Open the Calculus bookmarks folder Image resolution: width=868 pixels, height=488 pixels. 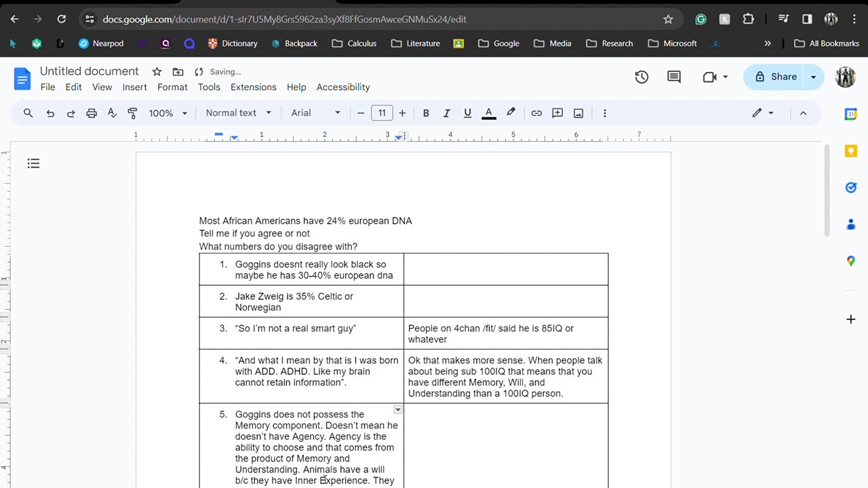click(355, 43)
